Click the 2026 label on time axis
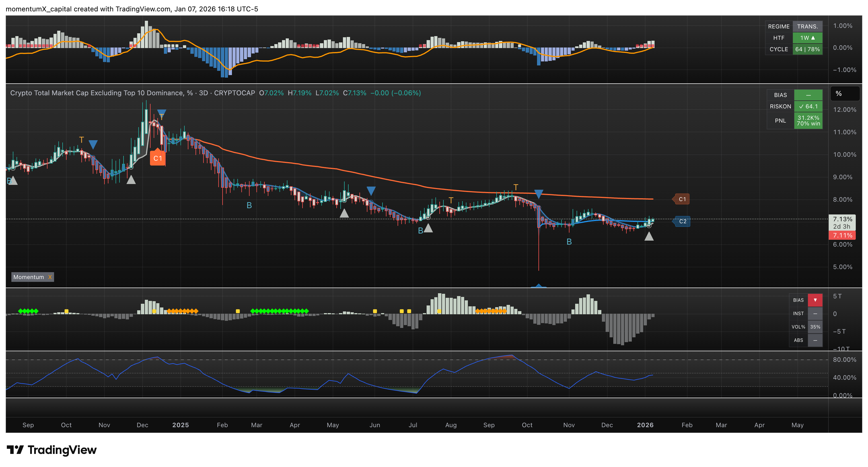 [645, 425]
